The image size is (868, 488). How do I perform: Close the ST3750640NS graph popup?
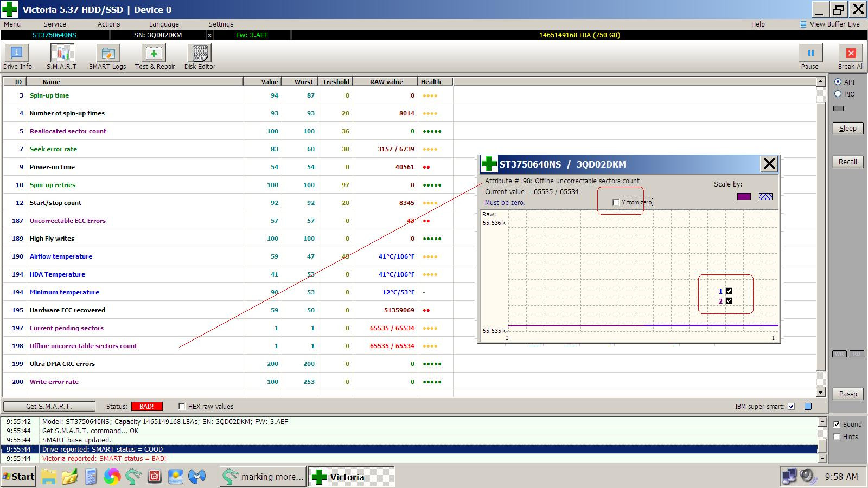(x=769, y=164)
